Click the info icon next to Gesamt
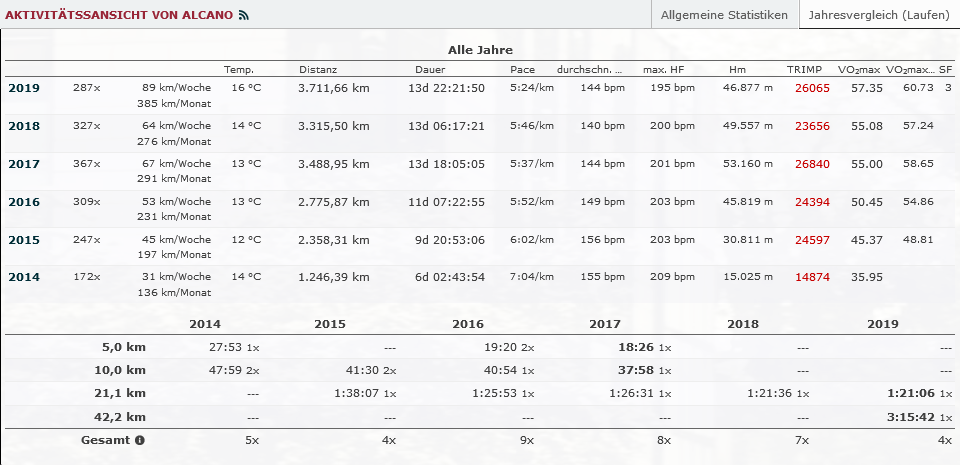The image size is (960, 465). [140, 439]
